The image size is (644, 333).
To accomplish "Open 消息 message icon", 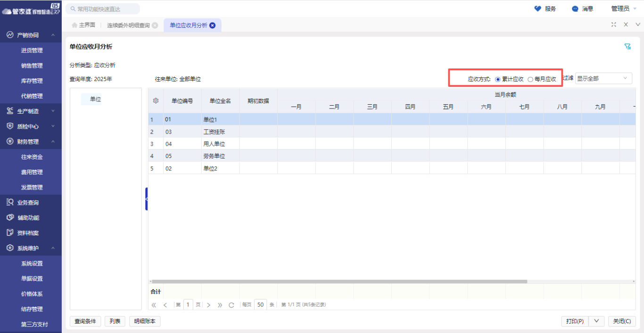I will [575, 8].
